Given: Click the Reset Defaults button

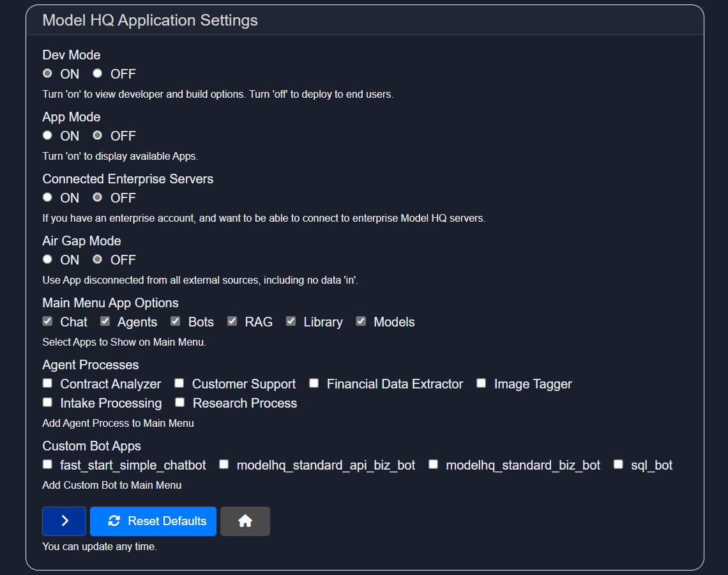Looking at the screenshot, I should click(x=153, y=521).
